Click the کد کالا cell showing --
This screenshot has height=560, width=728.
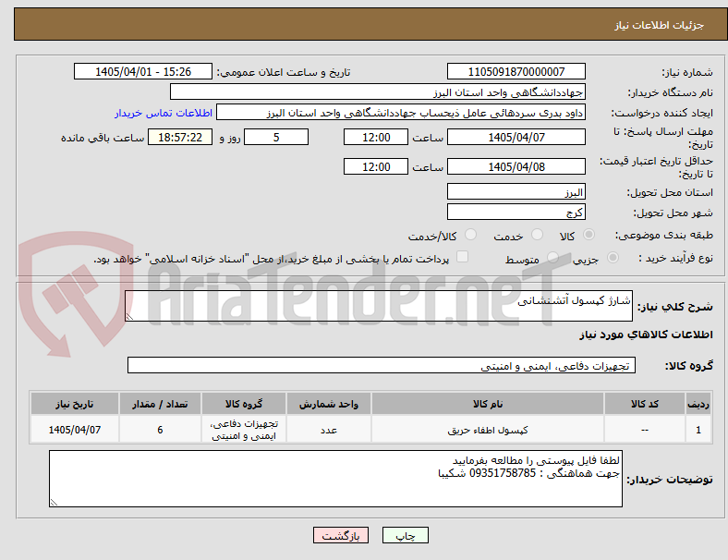(x=645, y=430)
